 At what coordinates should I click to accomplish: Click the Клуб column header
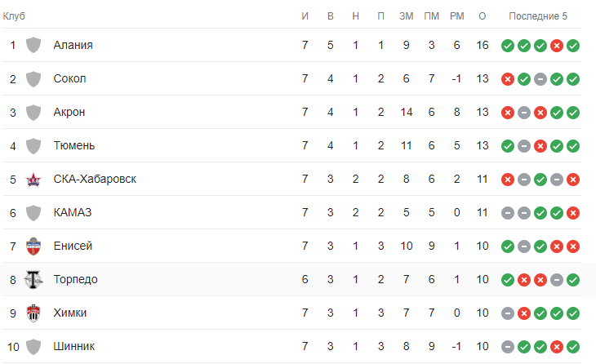[x=15, y=16]
